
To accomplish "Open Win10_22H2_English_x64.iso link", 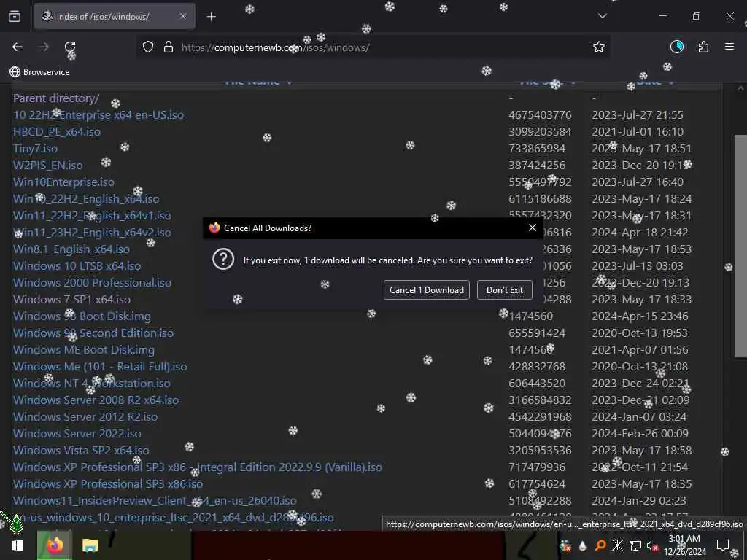I will pyautogui.click(x=86, y=198).
